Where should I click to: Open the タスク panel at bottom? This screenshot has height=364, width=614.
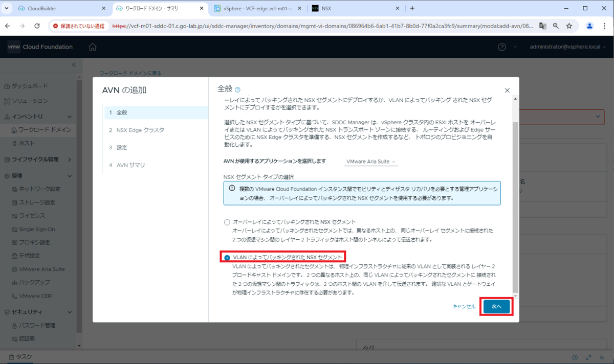[20, 357]
